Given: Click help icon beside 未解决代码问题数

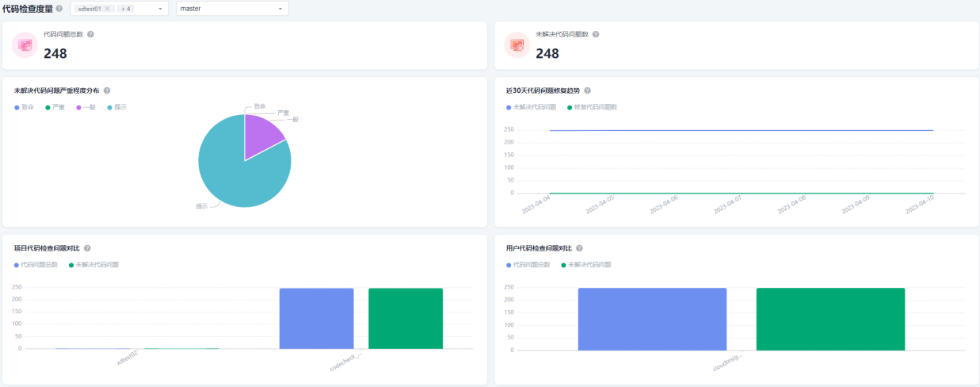Looking at the screenshot, I should point(596,35).
